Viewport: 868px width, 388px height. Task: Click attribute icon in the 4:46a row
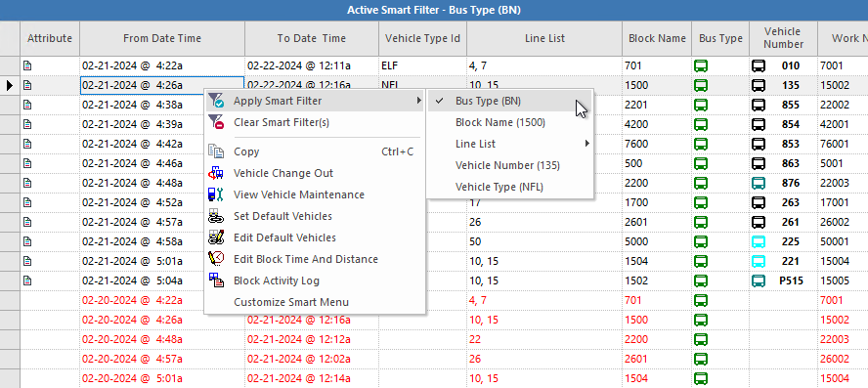coord(27,163)
